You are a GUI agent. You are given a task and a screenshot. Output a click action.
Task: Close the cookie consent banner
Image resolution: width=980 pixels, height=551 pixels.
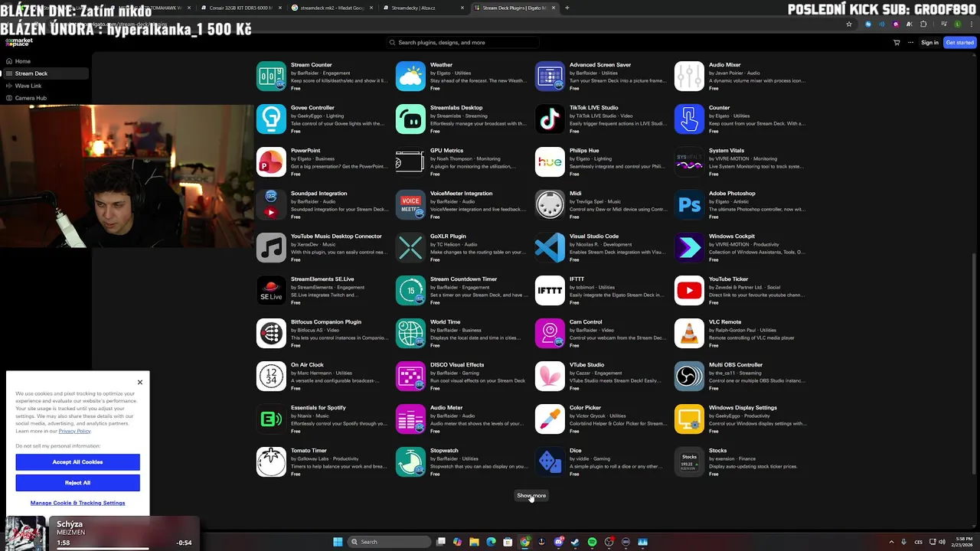click(x=140, y=382)
